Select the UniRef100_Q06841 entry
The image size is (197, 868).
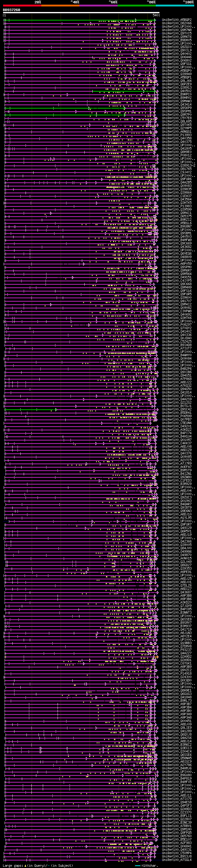[177, 846]
